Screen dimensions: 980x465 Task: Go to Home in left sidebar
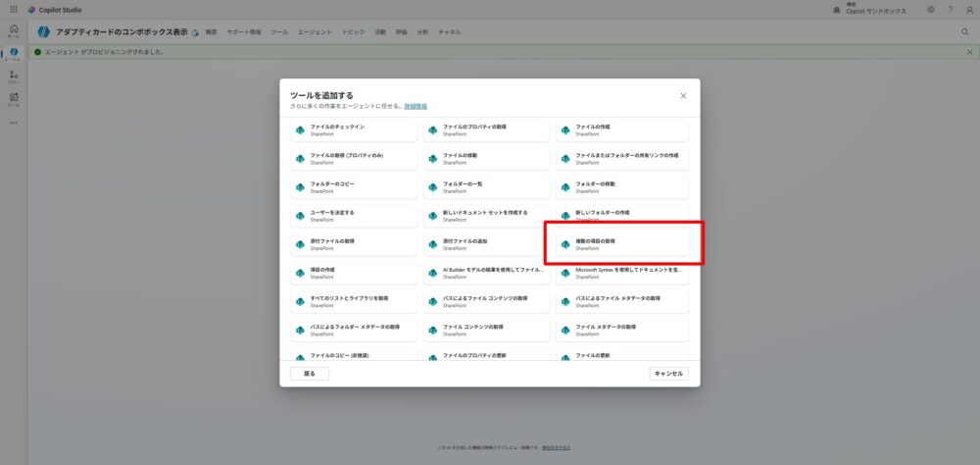13,30
